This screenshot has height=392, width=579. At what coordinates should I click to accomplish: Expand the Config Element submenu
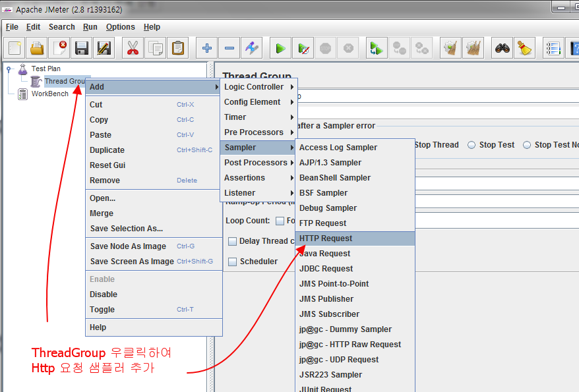[x=259, y=101]
